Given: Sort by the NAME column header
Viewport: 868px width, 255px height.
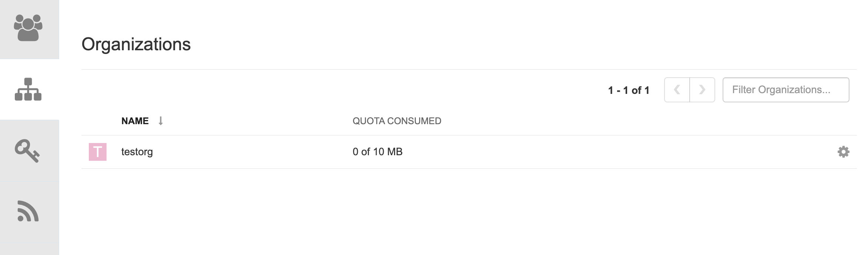Looking at the screenshot, I should coord(135,121).
